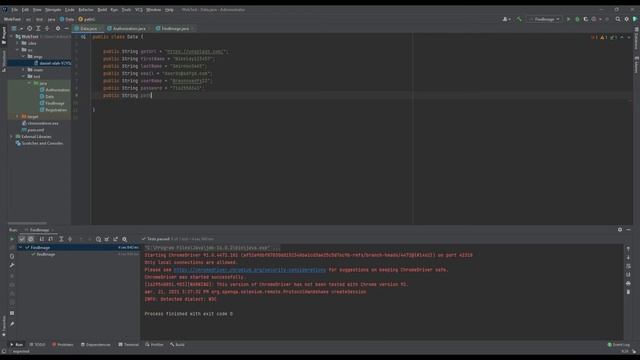
Task: Open Search Everywhere magnifier icon
Action: [618, 19]
